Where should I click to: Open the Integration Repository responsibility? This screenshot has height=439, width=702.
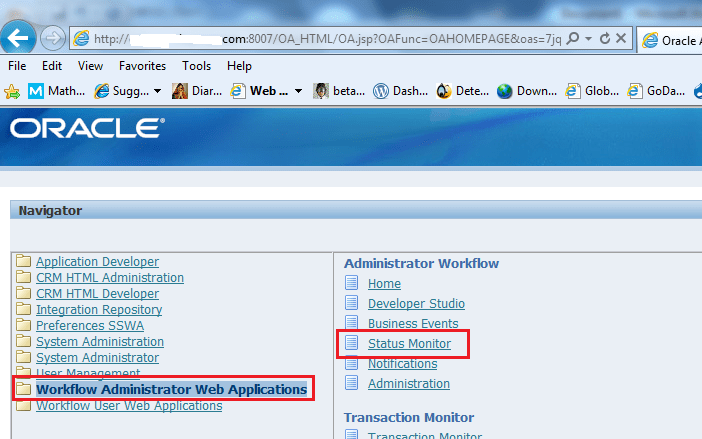[x=99, y=310]
